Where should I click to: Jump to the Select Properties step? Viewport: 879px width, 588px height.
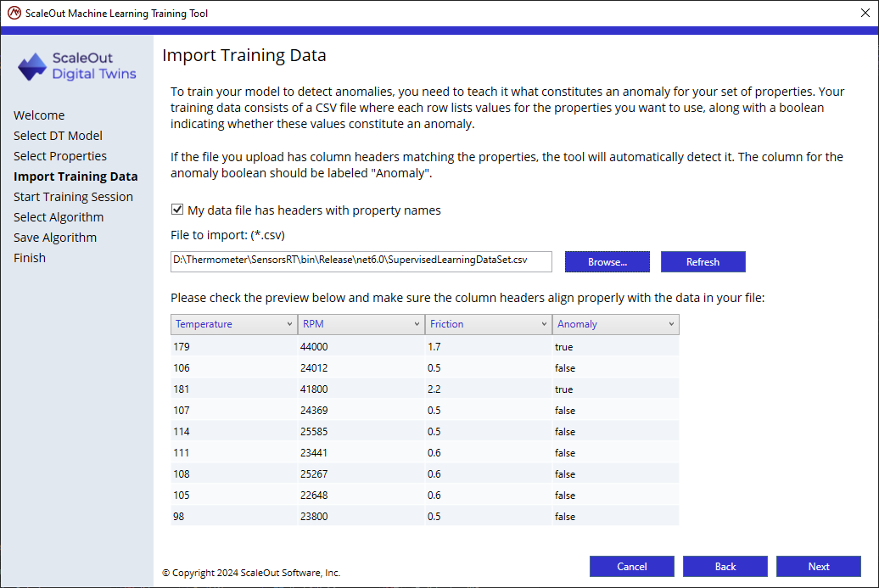point(60,156)
